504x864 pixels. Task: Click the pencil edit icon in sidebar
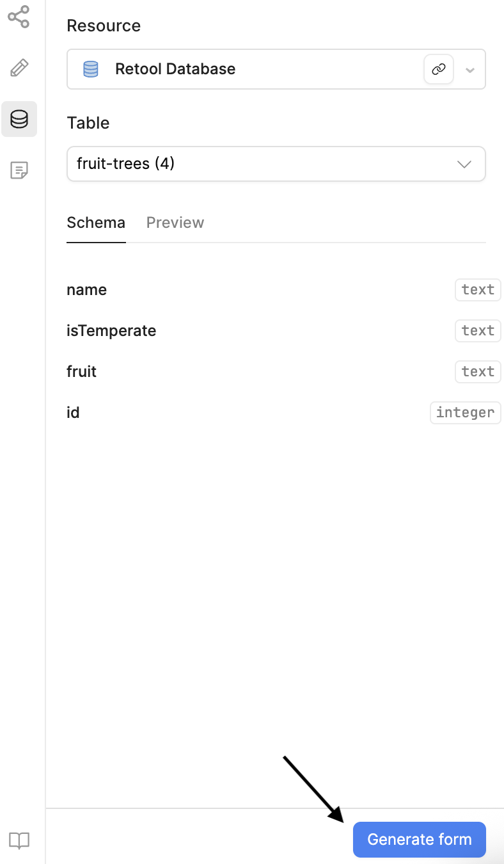[x=19, y=68]
